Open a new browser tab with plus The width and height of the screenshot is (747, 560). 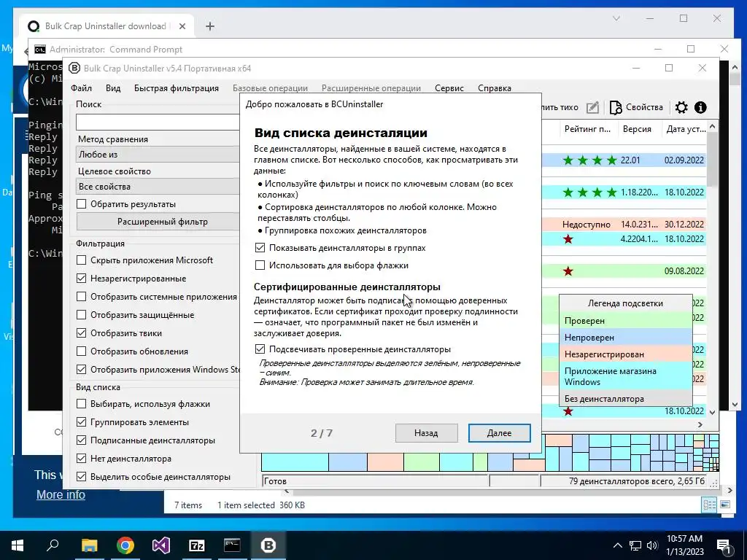pos(209,26)
